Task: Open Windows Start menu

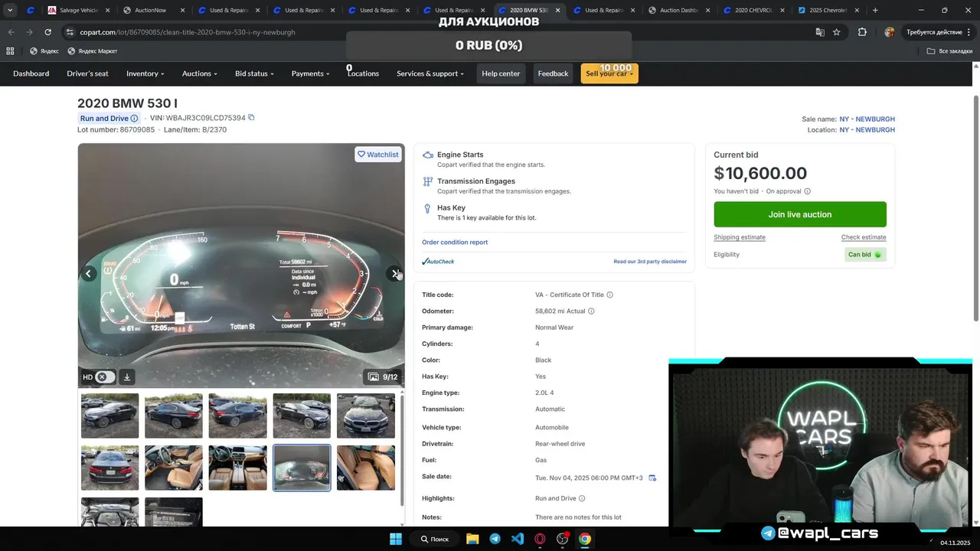Action: 396,539
